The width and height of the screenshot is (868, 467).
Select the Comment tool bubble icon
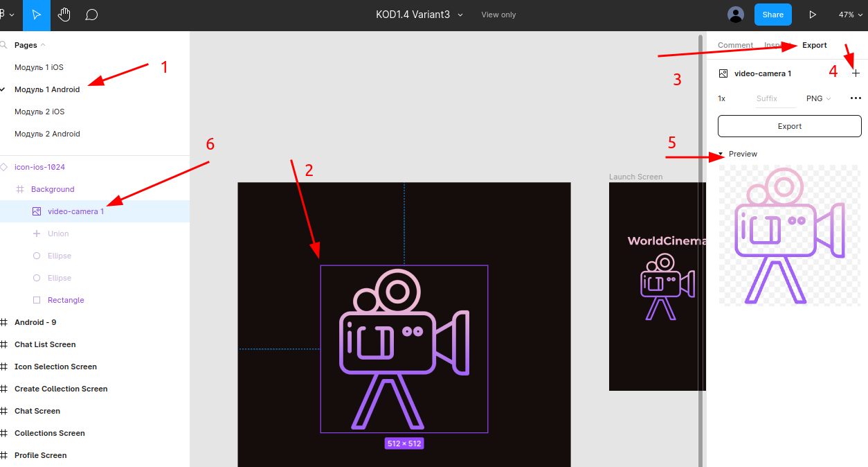pos(91,15)
